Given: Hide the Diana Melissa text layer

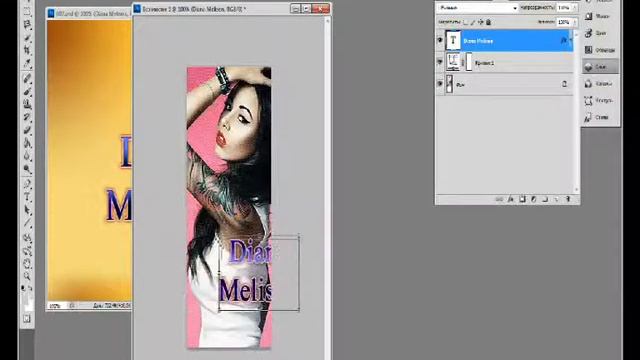Looking at the screenshot, I should point(440,40).
